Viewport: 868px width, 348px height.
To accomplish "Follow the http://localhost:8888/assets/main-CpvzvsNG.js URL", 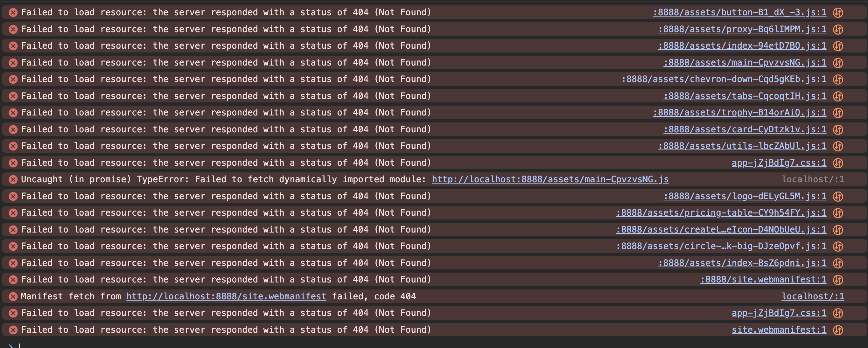I will [x=550, y=179].
